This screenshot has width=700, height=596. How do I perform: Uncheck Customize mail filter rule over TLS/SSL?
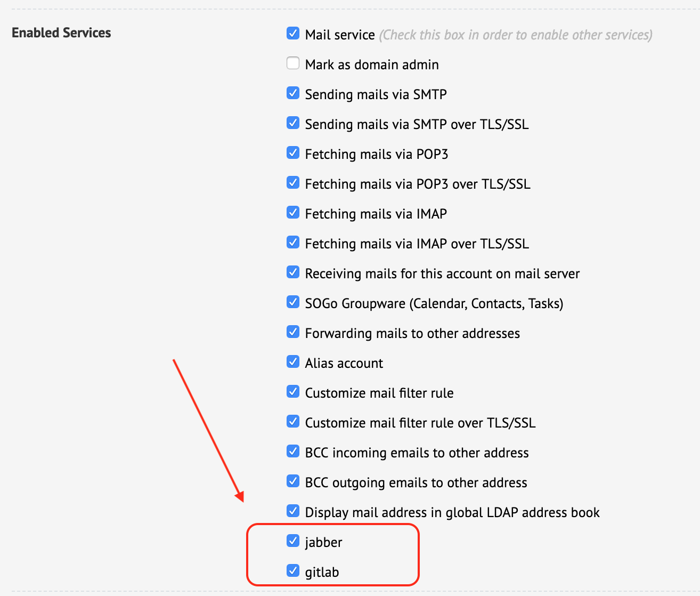tap(293, 422)
